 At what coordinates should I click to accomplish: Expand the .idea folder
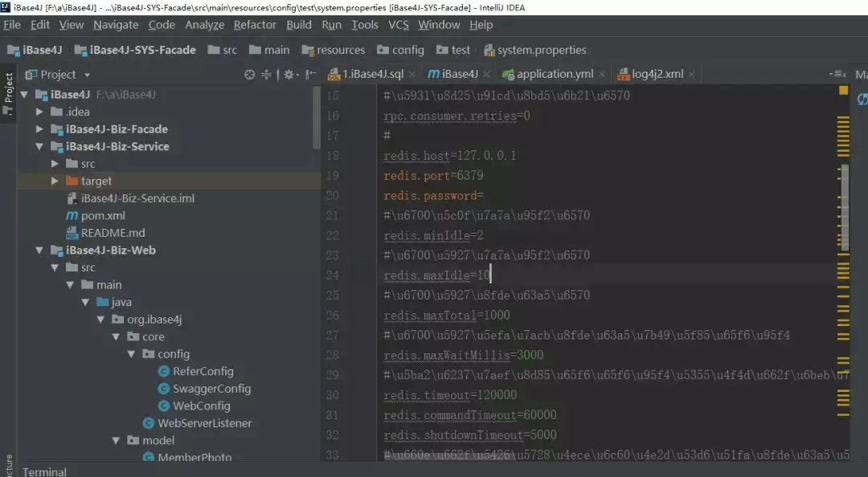(x=39, y=112)
